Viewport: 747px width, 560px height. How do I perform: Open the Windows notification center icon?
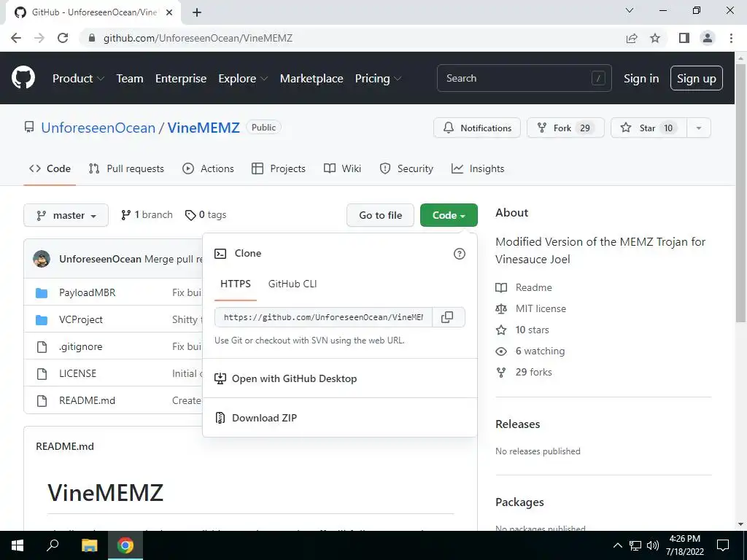click(723, 545)
